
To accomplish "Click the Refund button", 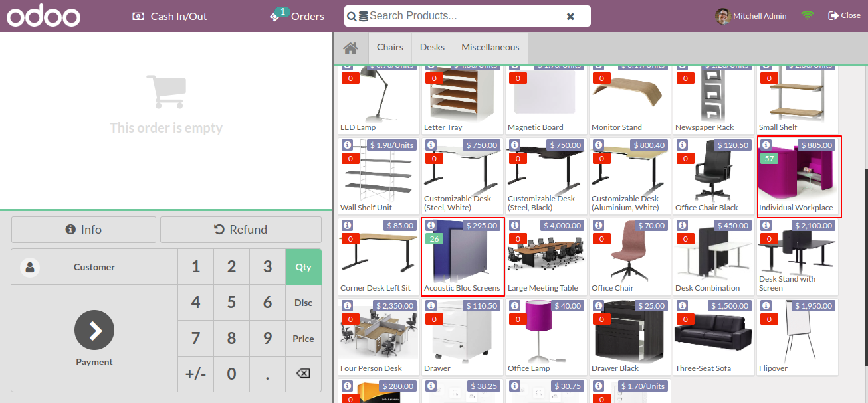I will pos(241,230).
